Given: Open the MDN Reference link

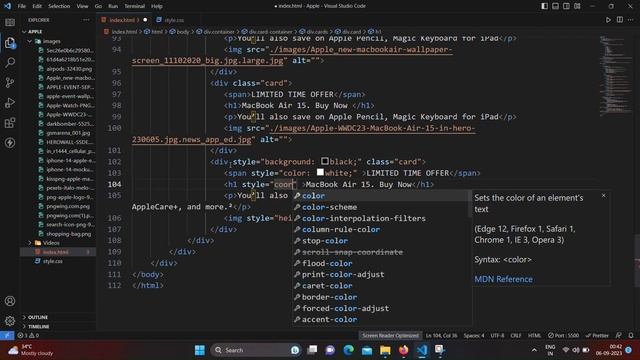Looking at the screenshot, I should click(x=503, y=279).
